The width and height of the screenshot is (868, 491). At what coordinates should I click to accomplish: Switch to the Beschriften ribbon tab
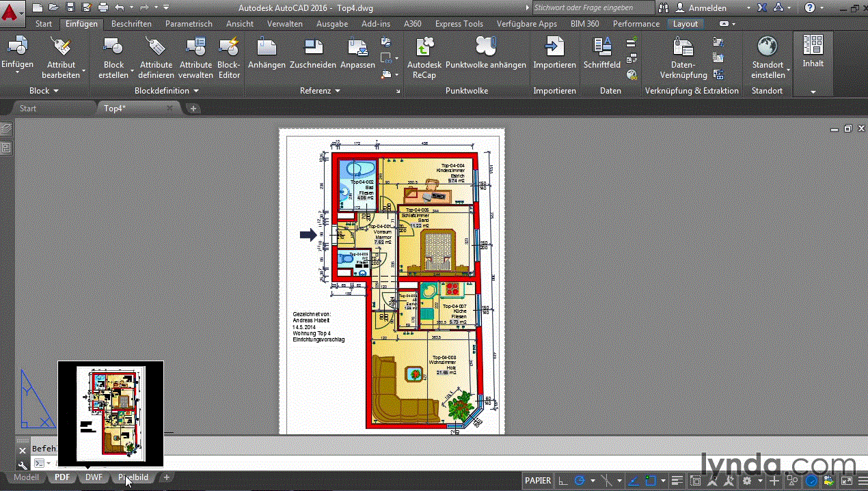pyautogui.click(x=131, y=24)
